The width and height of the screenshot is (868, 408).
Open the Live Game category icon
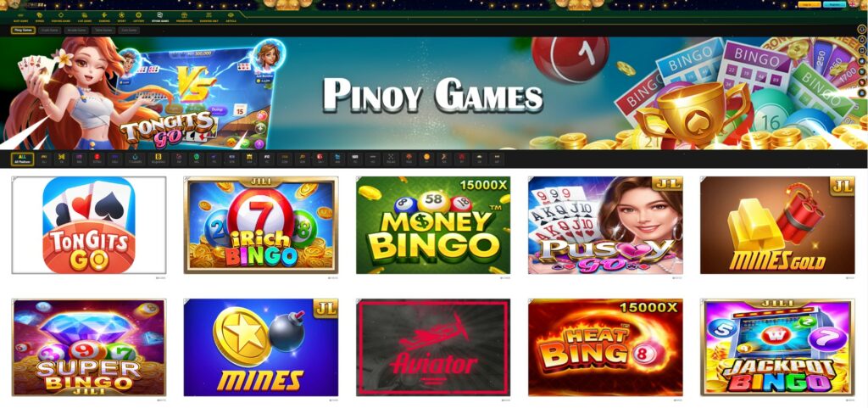pos(84,17)
